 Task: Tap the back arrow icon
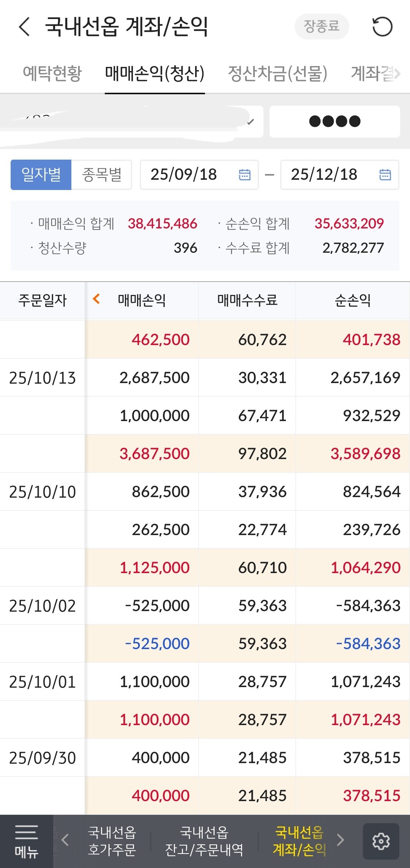tap(24, 27)
